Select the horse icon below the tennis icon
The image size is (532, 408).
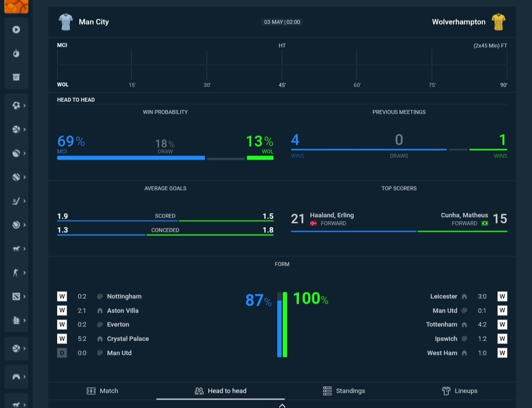16,249
